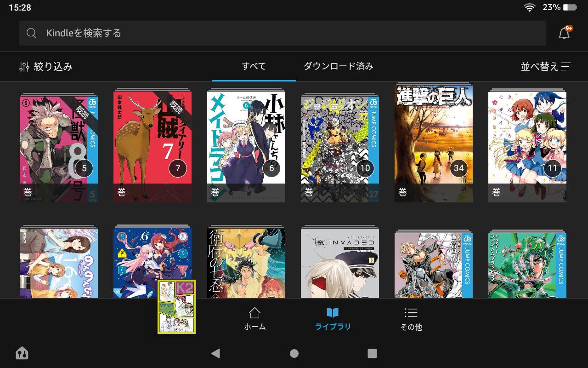Open the 絞り込み filter sliders icon
Viewport: 588px width, 368px height.
point(24,67)
